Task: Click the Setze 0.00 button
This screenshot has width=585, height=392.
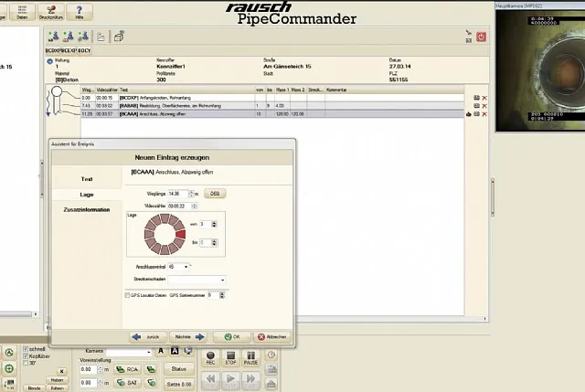Action: pyautogui.click(x=179, y=384)
